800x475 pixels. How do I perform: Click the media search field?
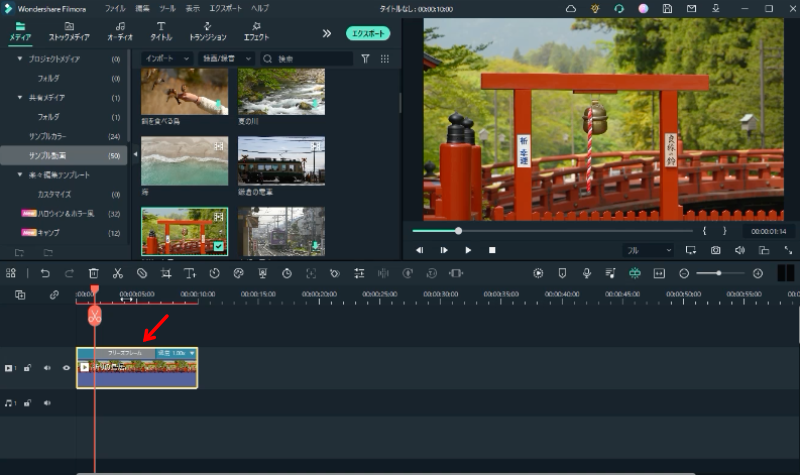pos(307,59)
